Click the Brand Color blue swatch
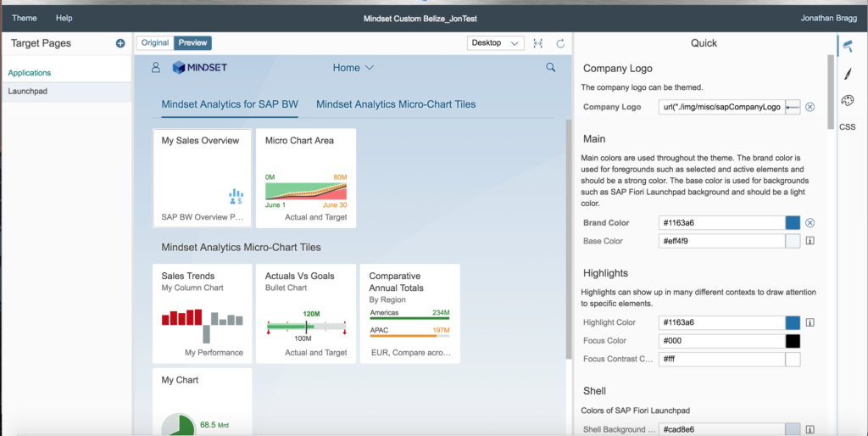Screen dimensions: 868x436 [793, 223]
